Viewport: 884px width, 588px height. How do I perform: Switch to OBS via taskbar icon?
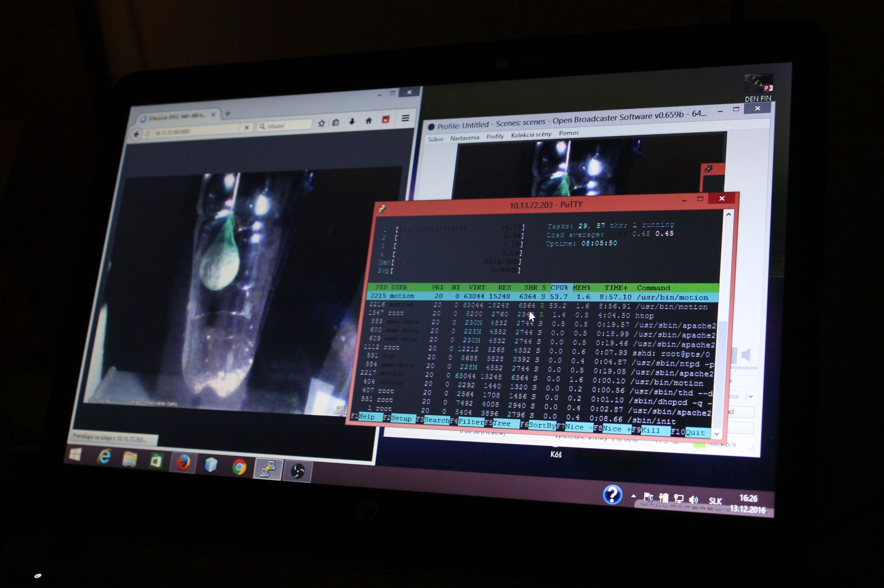click(298, 471)
